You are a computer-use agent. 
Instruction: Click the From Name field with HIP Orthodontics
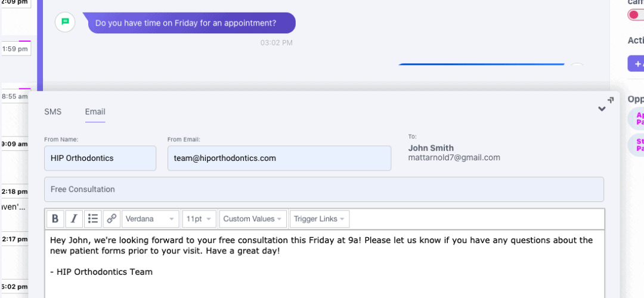coord(100,158)
